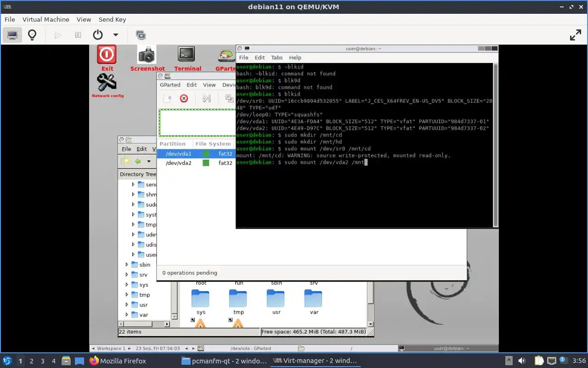
Task: Click the /dev/vda - GParted guest taskbar entry
Action: pyautogui.click(x=247, y=348)
